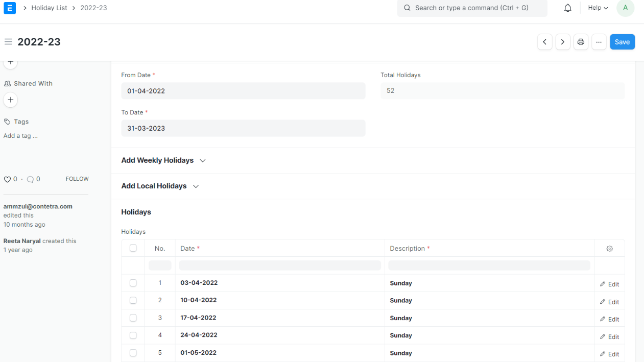Click the ERPNext home logo icon
The height and width of the screenshot is (362, 644).
(9, 8)
